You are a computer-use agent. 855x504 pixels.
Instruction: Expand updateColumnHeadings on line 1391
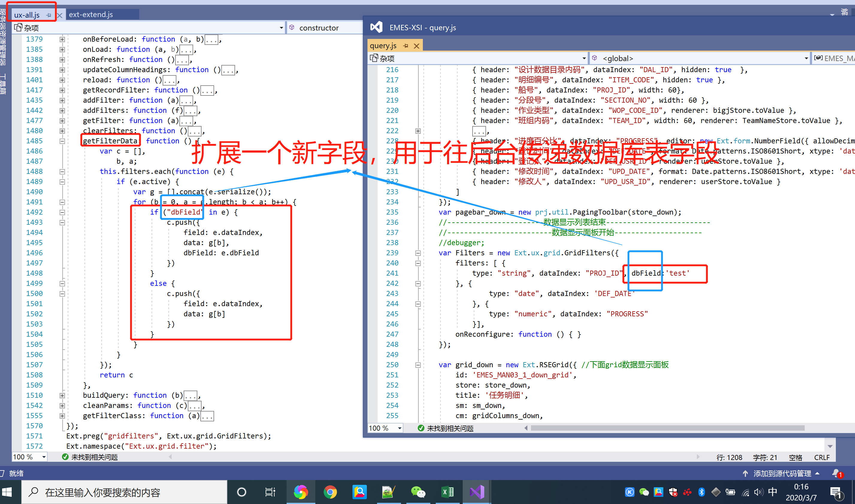pos(62,70)
